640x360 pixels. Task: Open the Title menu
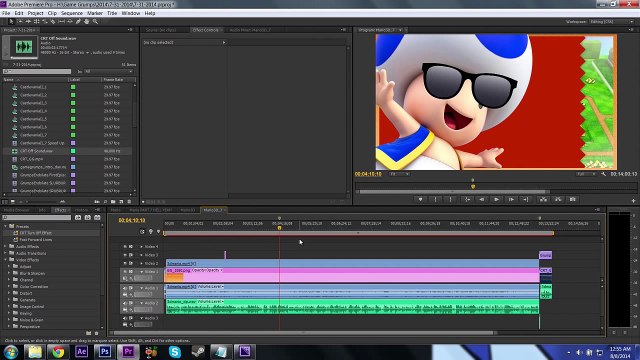[112, 13]
